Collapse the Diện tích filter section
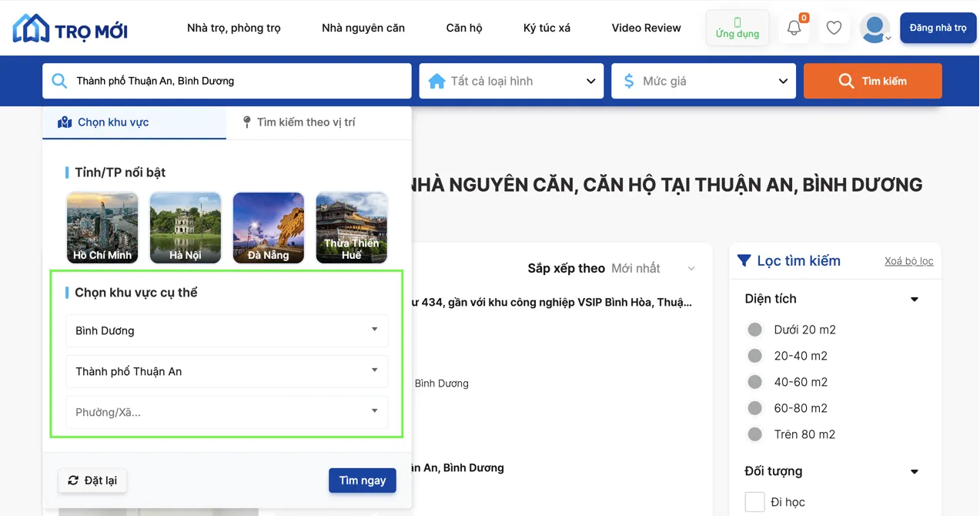The width and height of the screenshot is (980, 516). pos(915,299)
